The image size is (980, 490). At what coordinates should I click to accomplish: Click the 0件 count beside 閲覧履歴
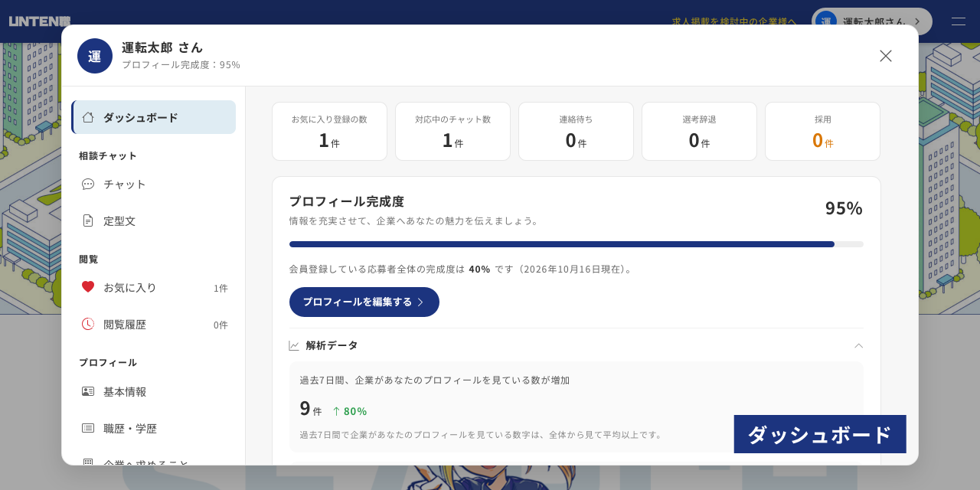pyautogui.click(x=220, y=325)
